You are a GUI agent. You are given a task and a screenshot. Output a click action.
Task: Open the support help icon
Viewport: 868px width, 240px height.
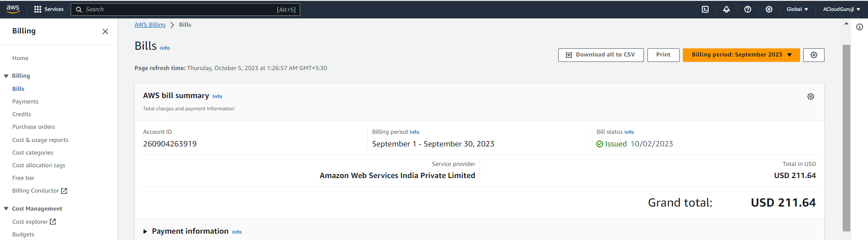tap(748, 9)
